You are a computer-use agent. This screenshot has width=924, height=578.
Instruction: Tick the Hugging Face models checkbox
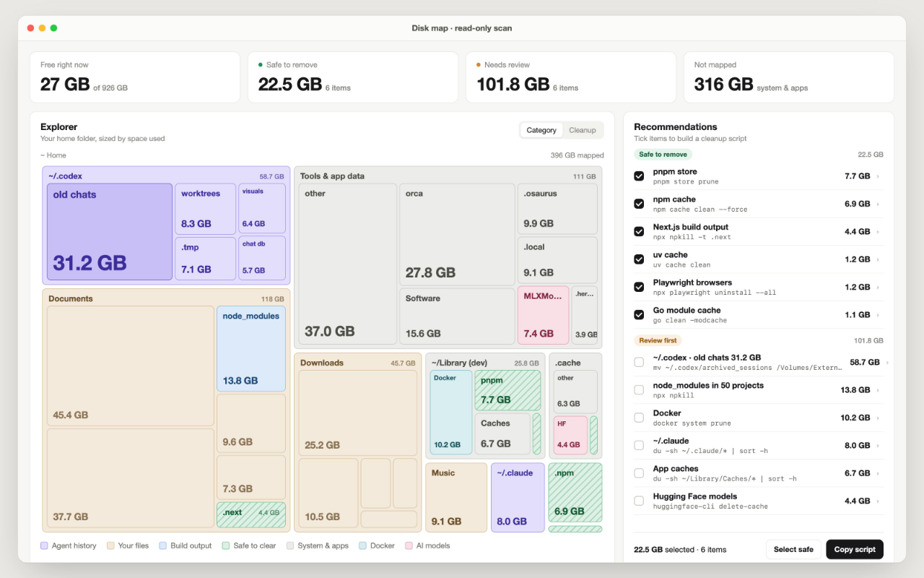click(639, 501)
